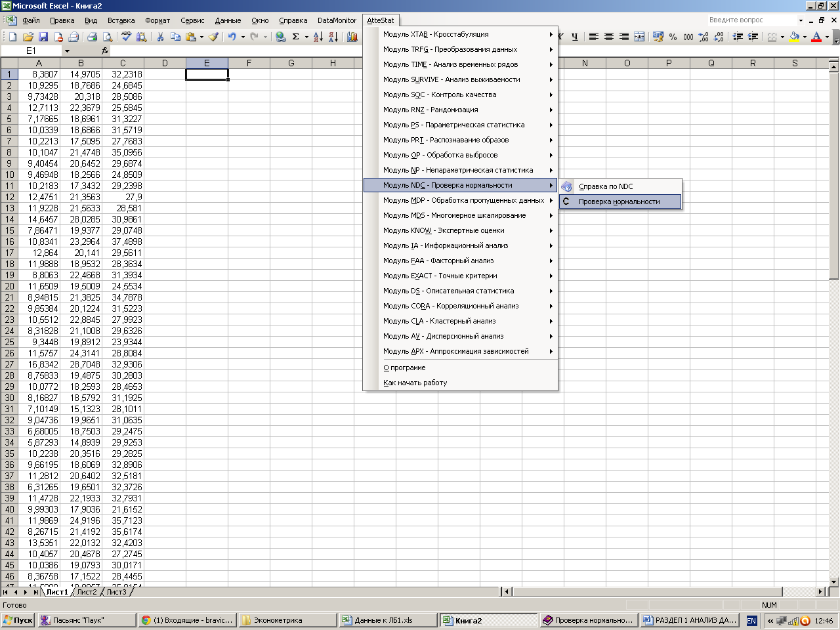Open borders style dropdown arrow
This screenshot has height=630, width=840.
point(782,37)
